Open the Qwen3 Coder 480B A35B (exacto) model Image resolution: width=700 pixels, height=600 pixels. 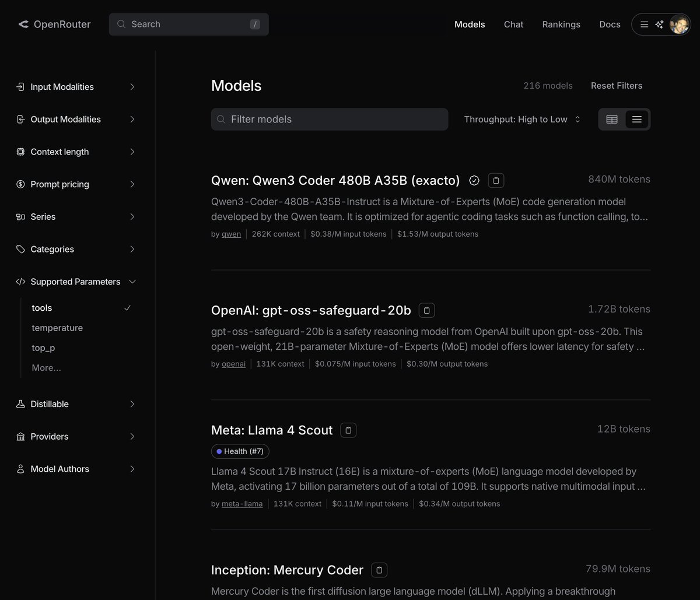click(x=335, y=181)
